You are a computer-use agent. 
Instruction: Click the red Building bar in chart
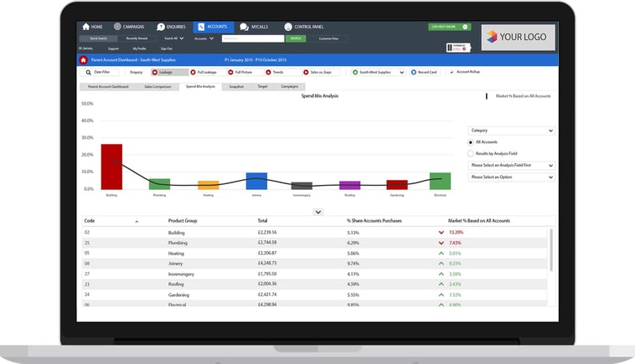[111, 167]
